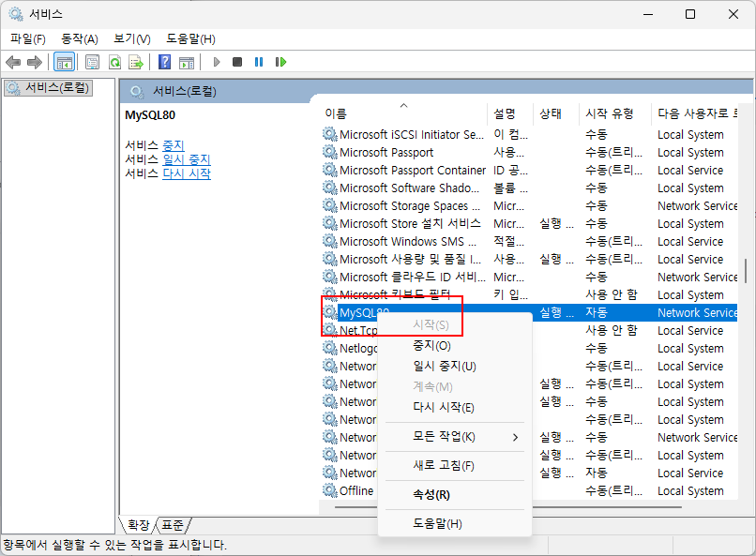Sort by the 설명 column header
756x556 pixels.
point(510,113)
